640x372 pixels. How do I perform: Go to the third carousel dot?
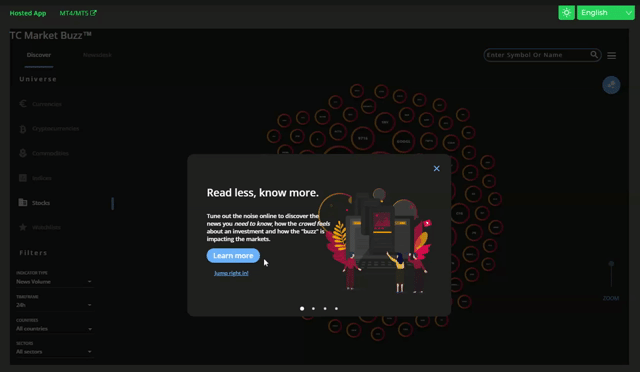(x=325, y=309)
